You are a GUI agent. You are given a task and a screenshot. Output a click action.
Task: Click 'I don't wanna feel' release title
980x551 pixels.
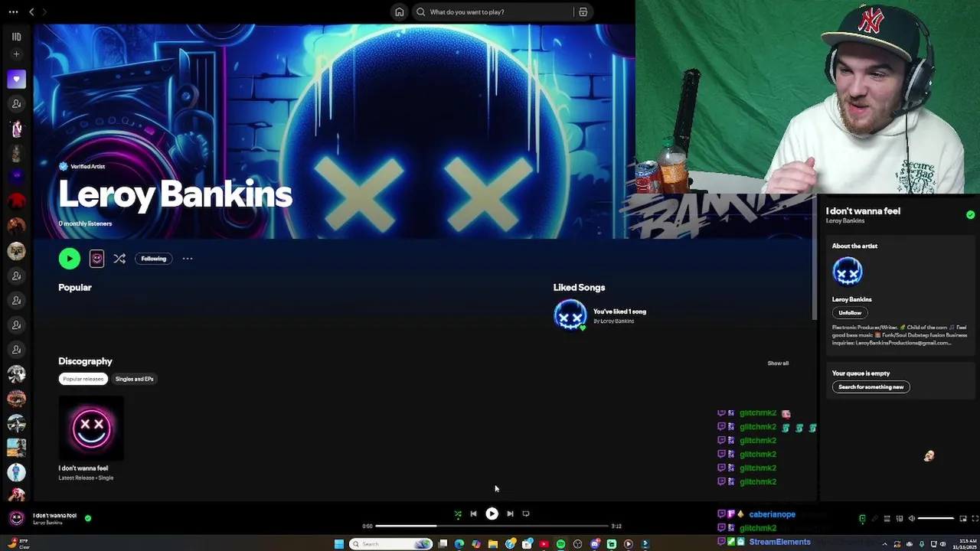(83, 468)
